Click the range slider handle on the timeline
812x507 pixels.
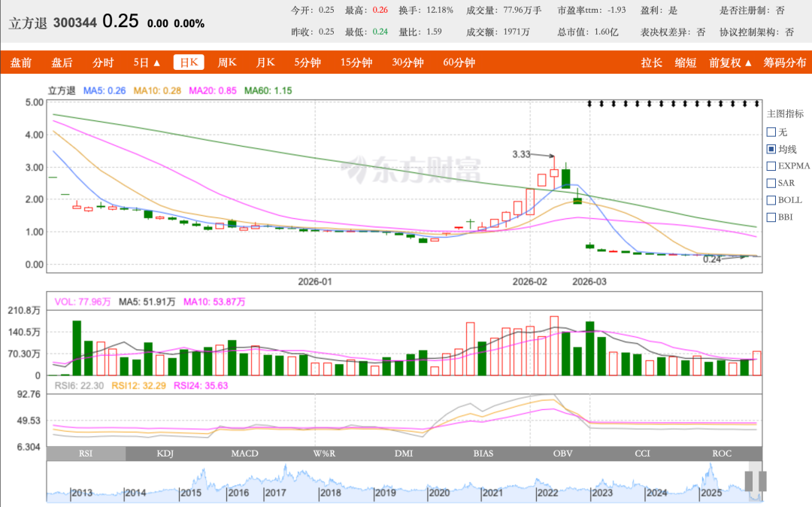click(756, 481)
